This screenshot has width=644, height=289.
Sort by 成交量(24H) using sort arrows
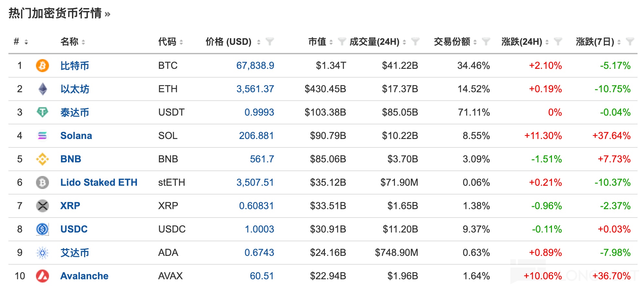[x=404, y=42]
